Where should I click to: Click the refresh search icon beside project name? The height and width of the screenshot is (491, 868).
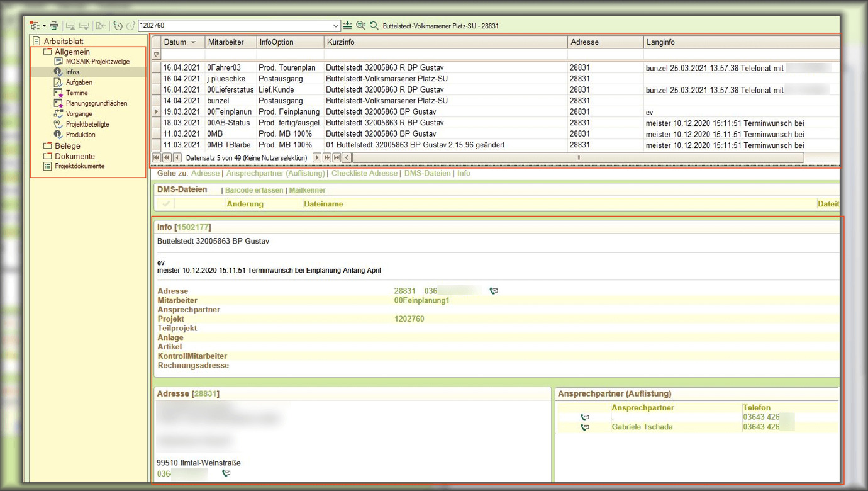374,26
